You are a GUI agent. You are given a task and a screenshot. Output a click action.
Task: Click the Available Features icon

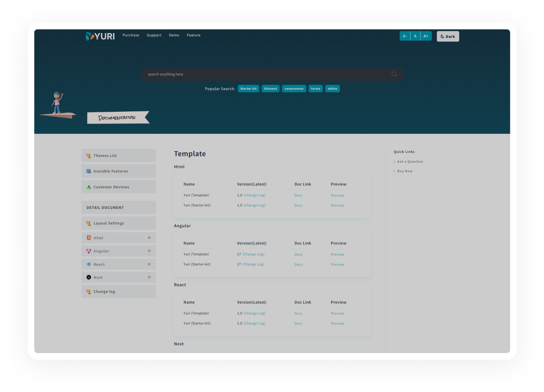(89, 171)
